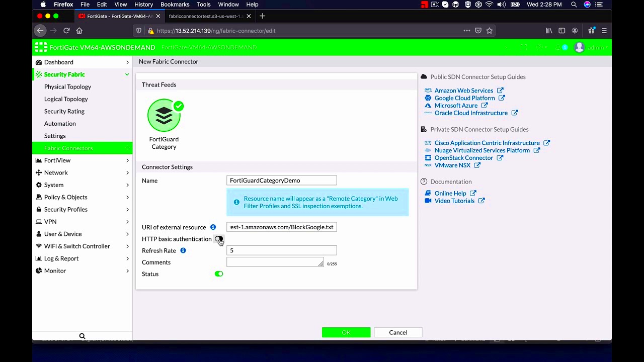Expand the Network menu
The height and width of the screenshot is (362, 644).
tap(56, 172)
